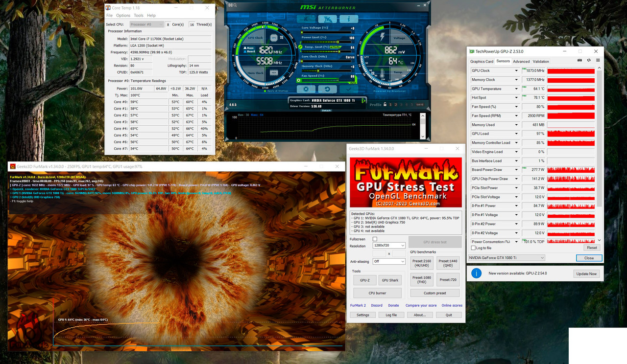Screen dimensions: 627x364
Task: Click FurMark Log file button
Action: click(x=391, y=315)
